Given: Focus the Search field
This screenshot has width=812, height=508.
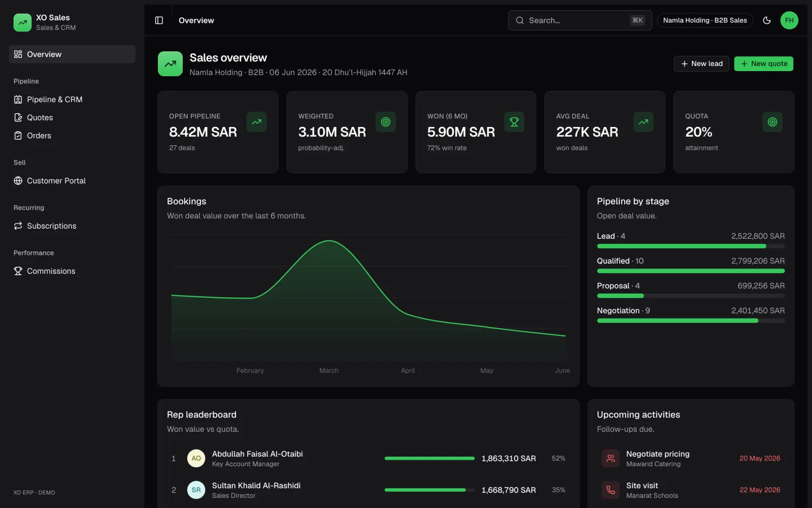Looking at the screenshot, I should pyautogui.click(x=580, y=20).
